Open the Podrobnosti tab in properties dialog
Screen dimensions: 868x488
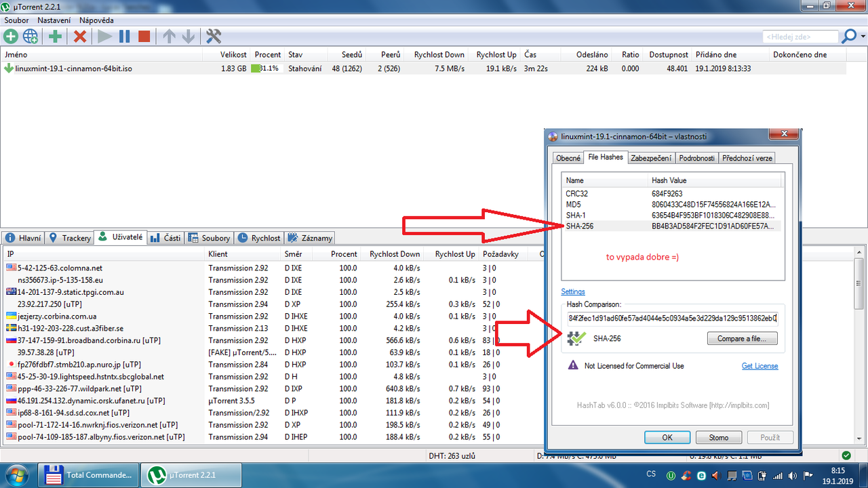click(697, 158)
